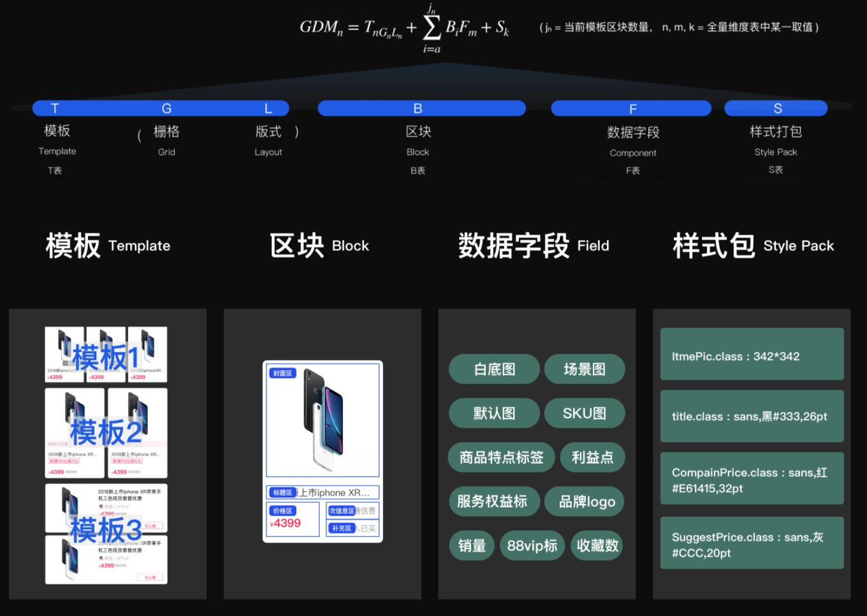This screenshot has height=616, width=867.
Task: Select the 补充区 label tag
Action: pos(342,528)
